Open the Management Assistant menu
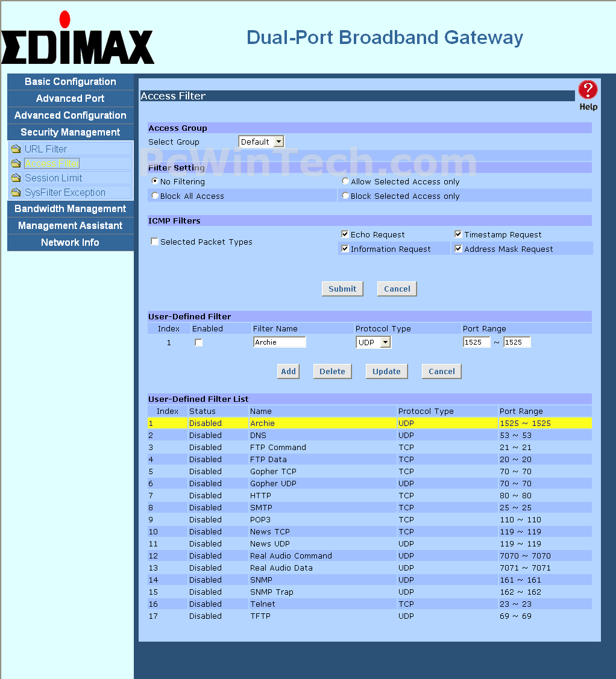616x679 pixels. pyautogui.click(x=70, y=225)
